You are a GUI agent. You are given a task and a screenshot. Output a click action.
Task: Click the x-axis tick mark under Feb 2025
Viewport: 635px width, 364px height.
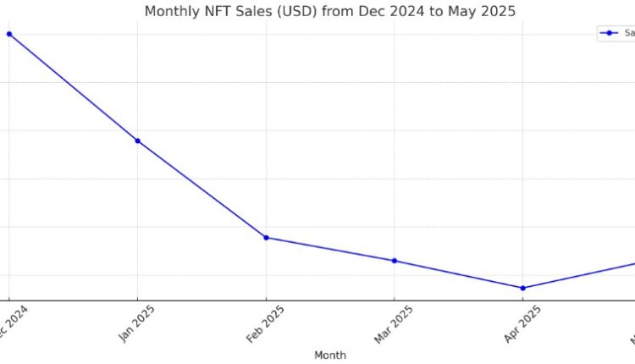click(266, 302)
